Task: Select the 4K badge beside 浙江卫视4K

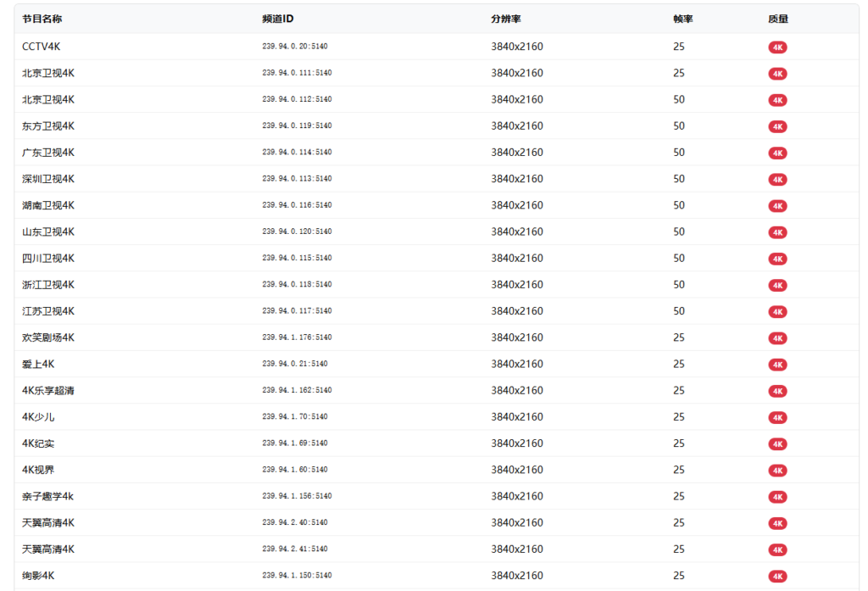Action: pyautogui.click(x=777, y=286)
